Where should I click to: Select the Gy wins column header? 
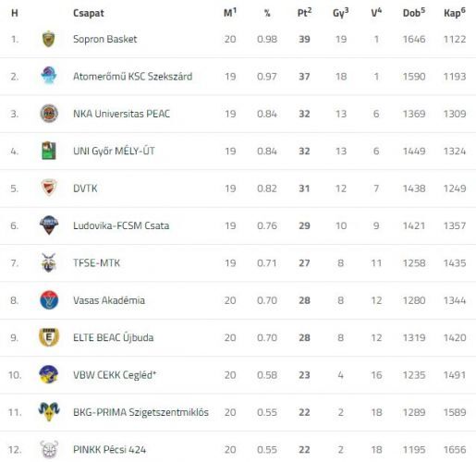(x=341, y=13)
